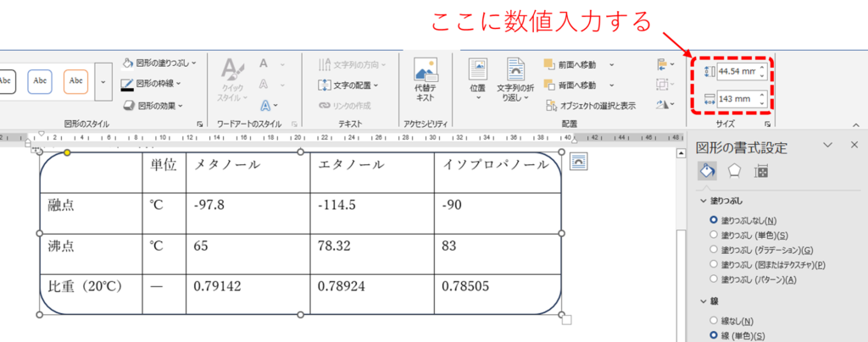Image resolution: width=868 pixels, height=342 pixels.
Task: Open the 図形の塗りつぶし dropdown
Action: (159, 63)
